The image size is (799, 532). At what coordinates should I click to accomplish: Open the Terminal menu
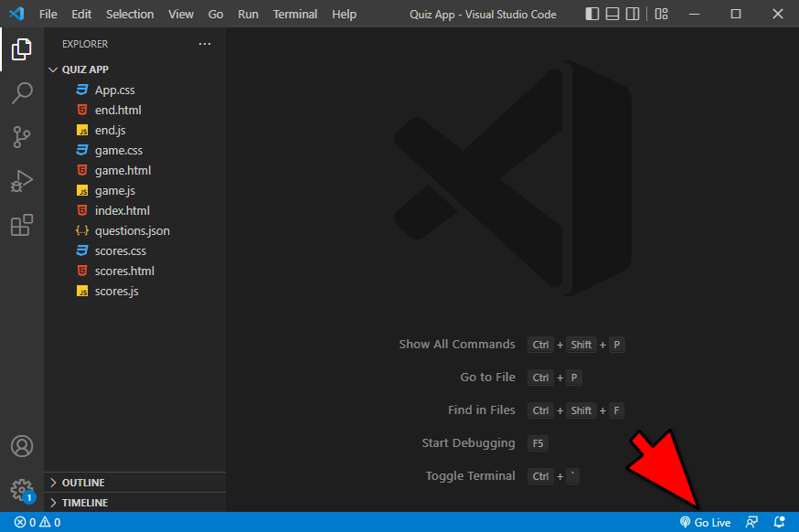295,15
